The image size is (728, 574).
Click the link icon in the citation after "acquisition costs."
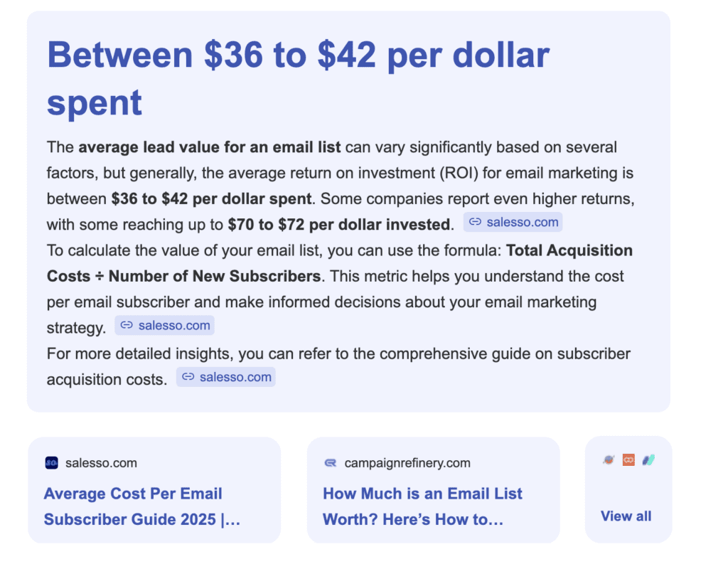coord(188,378)
